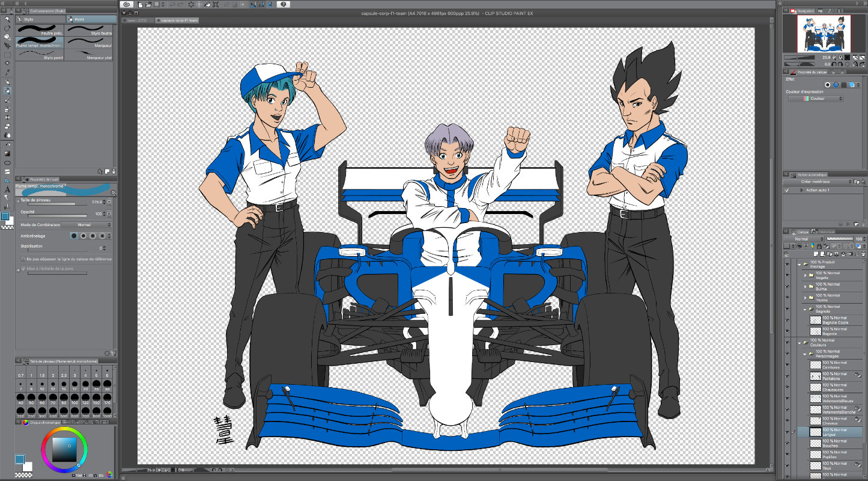Switch to the Point sub tool tab

pyautogui.click(x=90, y=19)
